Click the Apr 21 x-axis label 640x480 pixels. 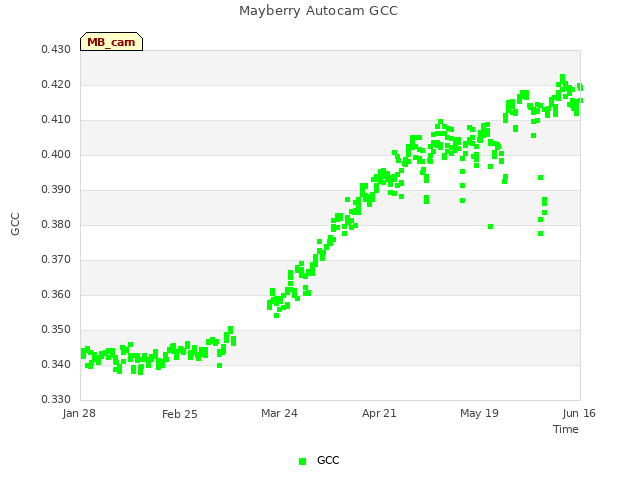379,413
